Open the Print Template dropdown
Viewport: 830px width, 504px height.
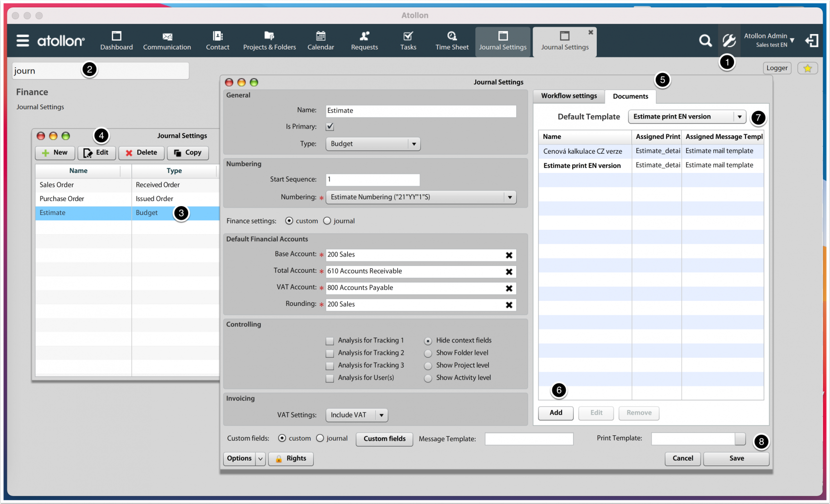pos(740,439)
